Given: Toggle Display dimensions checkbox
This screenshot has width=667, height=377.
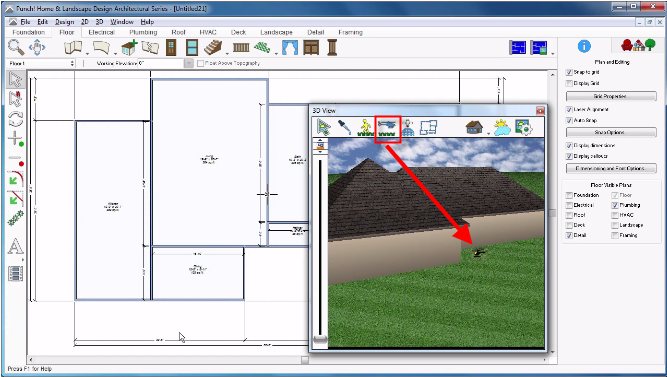Looking at the screenshot, I should (x=569, y=146).
